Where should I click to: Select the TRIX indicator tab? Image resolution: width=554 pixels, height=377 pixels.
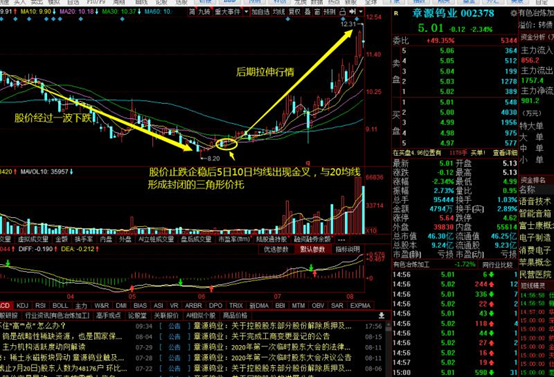pyautogui.click(x=236, y=305)
